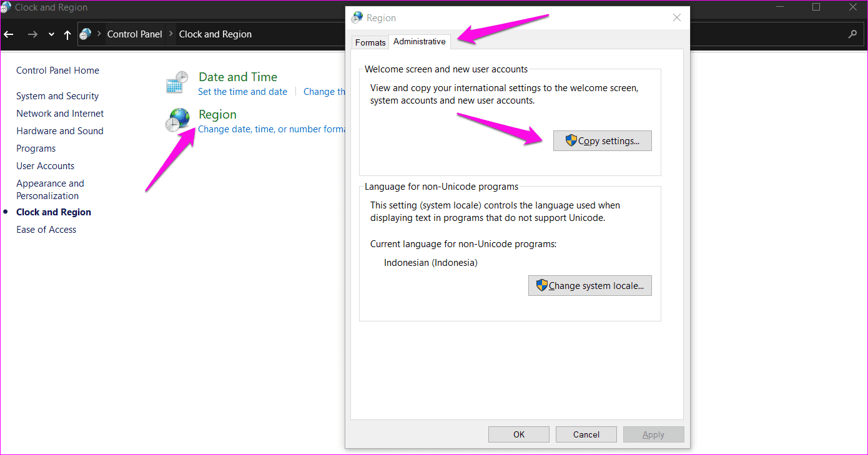
Task: Open User Accounts category
Action: tap(46, 166)
